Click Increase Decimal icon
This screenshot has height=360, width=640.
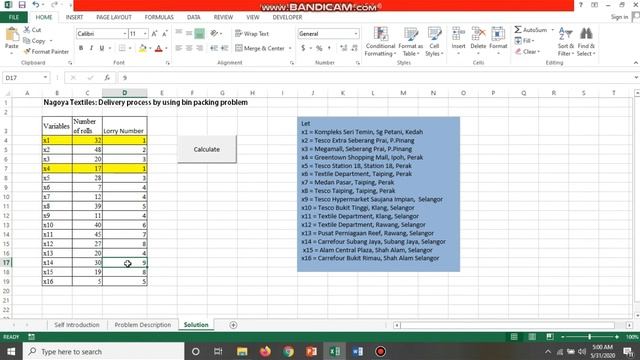344,48
